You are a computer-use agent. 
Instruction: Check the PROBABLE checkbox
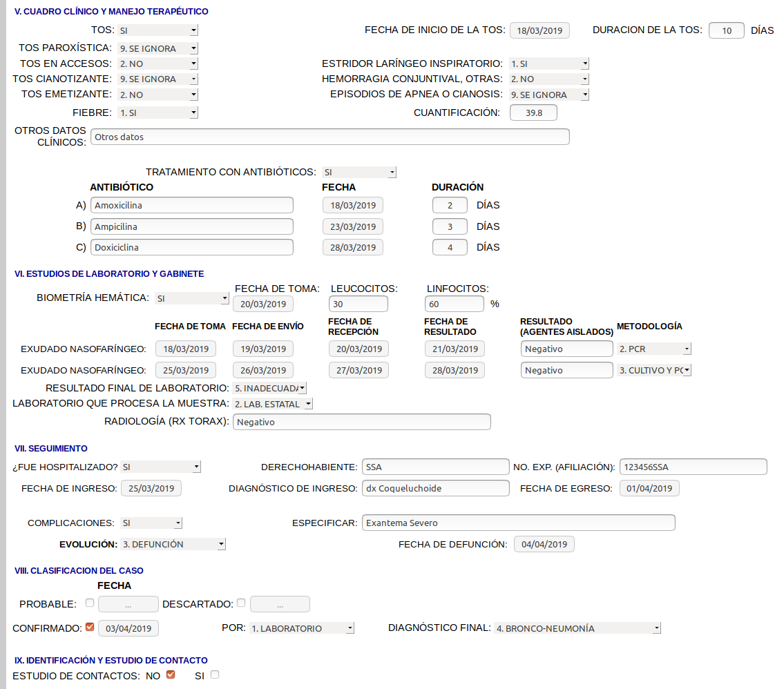coord(90,603)
